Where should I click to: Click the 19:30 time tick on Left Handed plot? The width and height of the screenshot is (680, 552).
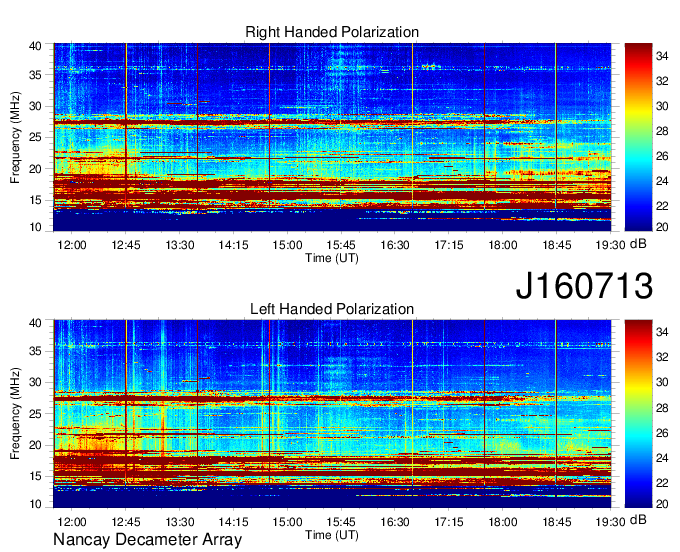coord(610,522)
